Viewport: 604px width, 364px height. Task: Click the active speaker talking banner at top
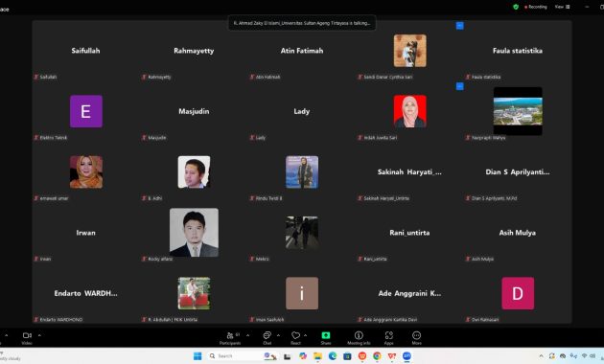[302, 23]
